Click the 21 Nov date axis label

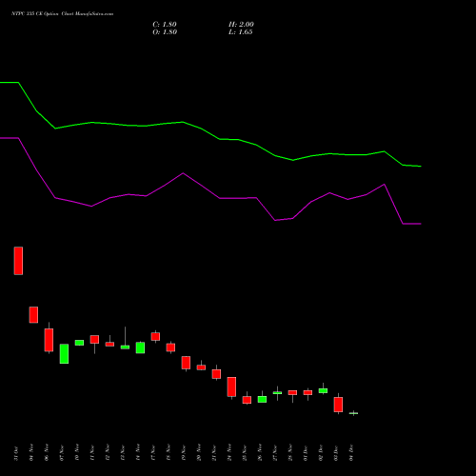[214, 453]
